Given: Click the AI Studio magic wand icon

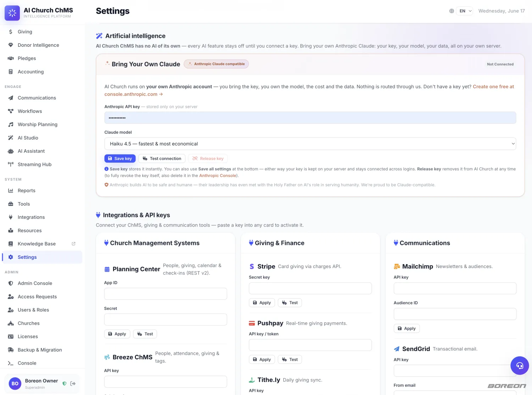Looking at the screenshot, I should (11, 138).
